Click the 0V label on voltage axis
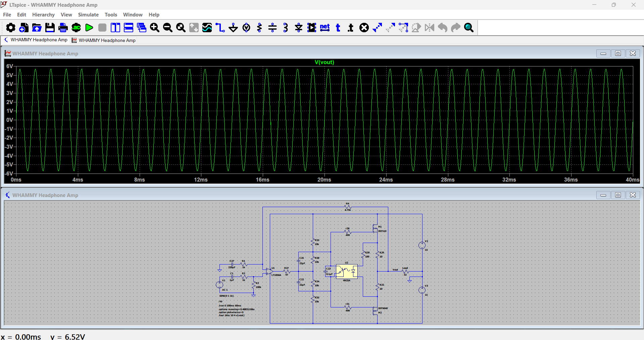Viewport: 644px width, 340px height. [x=10, y=120]
